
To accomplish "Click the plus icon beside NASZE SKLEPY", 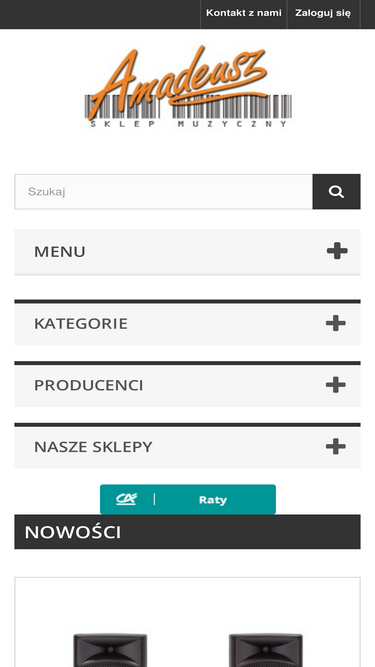I will pyautogui.click(x=335, y=447).
